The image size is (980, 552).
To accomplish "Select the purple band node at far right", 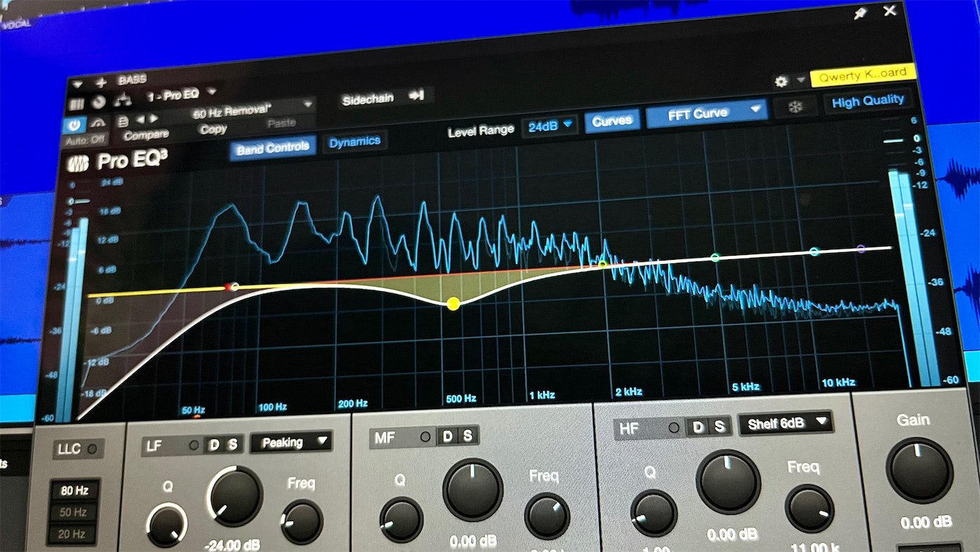I will coord(861,249).
